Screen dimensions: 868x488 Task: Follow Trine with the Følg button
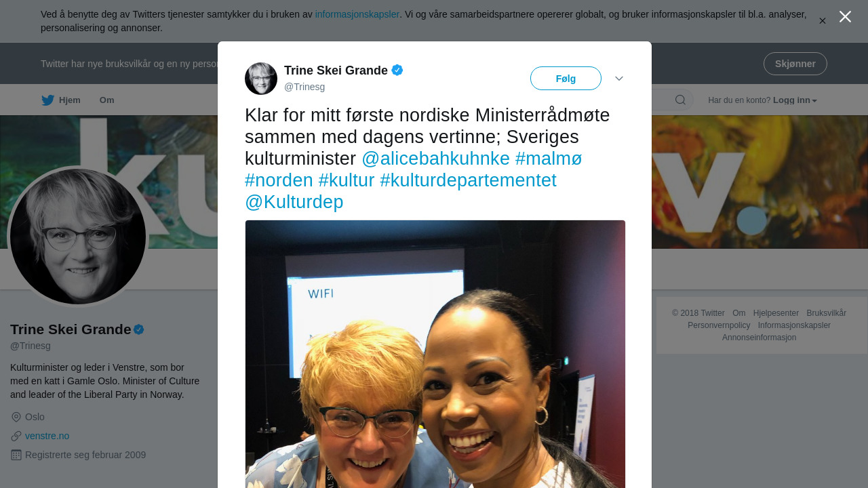(x=566, y=79)
